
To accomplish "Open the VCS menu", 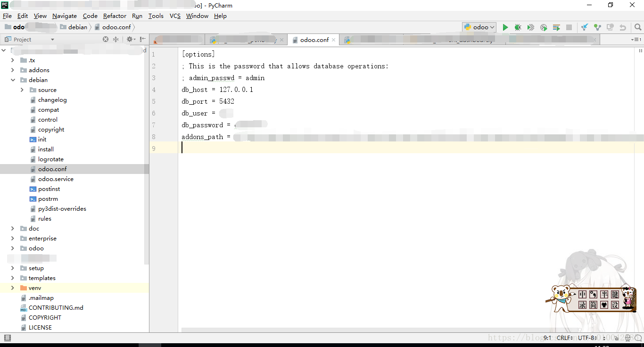I will click(175, 16).
